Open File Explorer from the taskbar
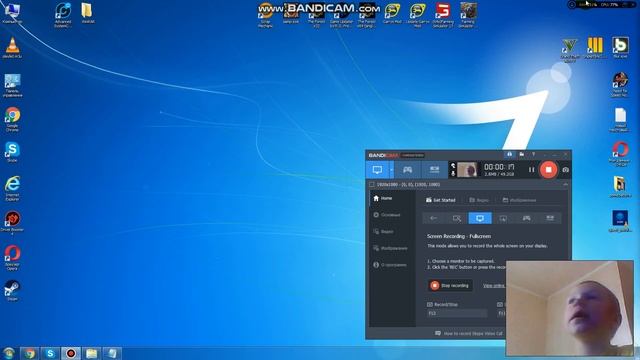640x360 pixels. click(x=91, y=353)
